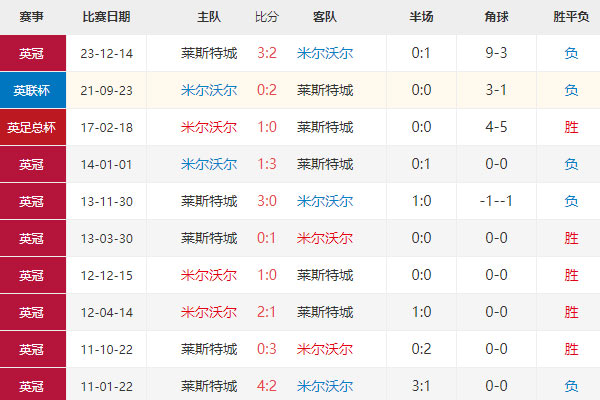Click home team 米尔沃尔 in 17-02-18 row

tap(209, 127)
